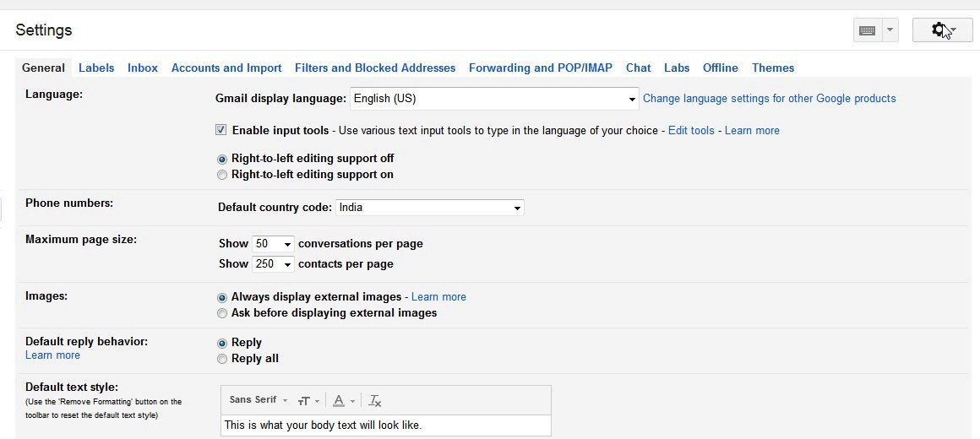This screenshot has height=439, width=980.
Task: Click the input tools keyboard icon
Action: pos(867,30)
